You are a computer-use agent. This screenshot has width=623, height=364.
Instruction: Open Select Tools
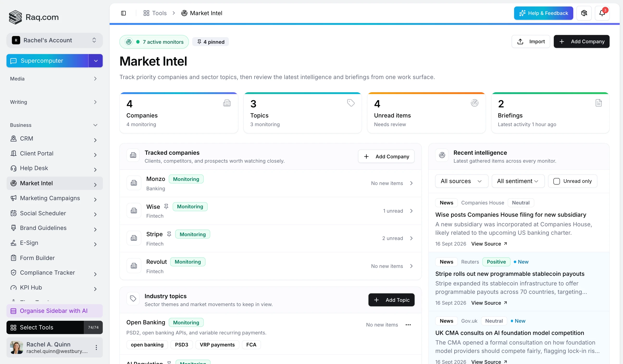45,327
